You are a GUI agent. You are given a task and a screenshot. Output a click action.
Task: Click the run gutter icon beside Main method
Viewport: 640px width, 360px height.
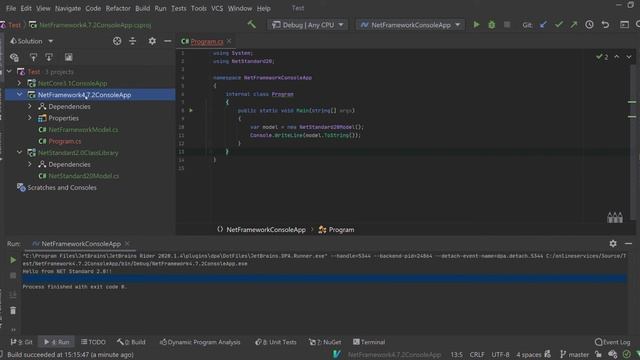191,110
